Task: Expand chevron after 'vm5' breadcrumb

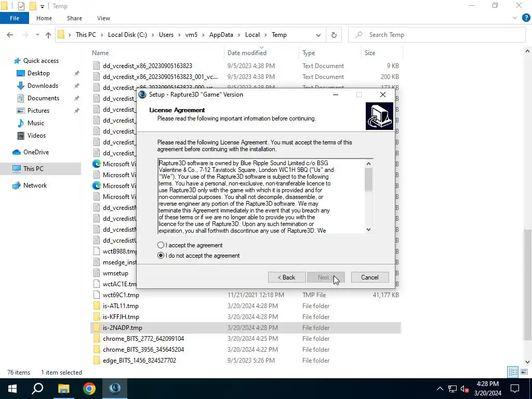Action: tap(203, 35)
